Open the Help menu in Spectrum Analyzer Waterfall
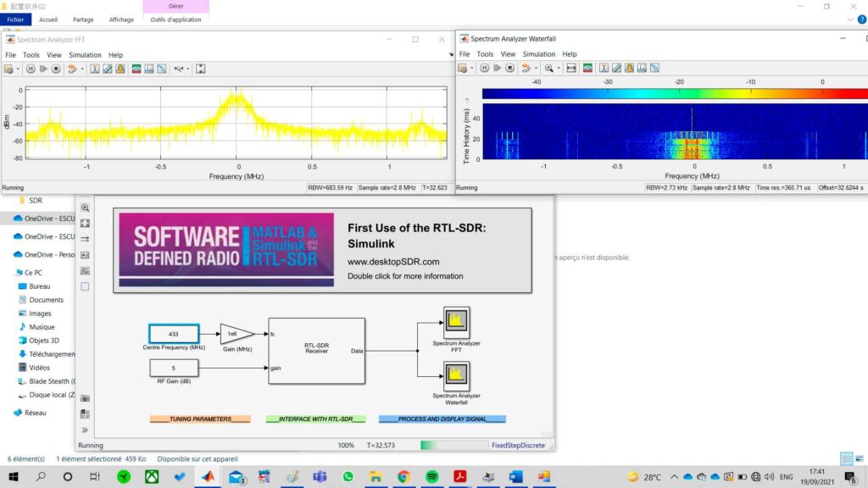Viewport: 868px width, 488px height. (569, 54)
